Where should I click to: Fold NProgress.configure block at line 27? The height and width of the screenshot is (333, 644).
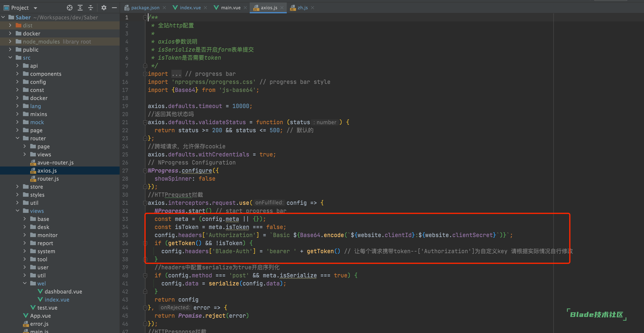pyautogui.click(x=145, y=171)
